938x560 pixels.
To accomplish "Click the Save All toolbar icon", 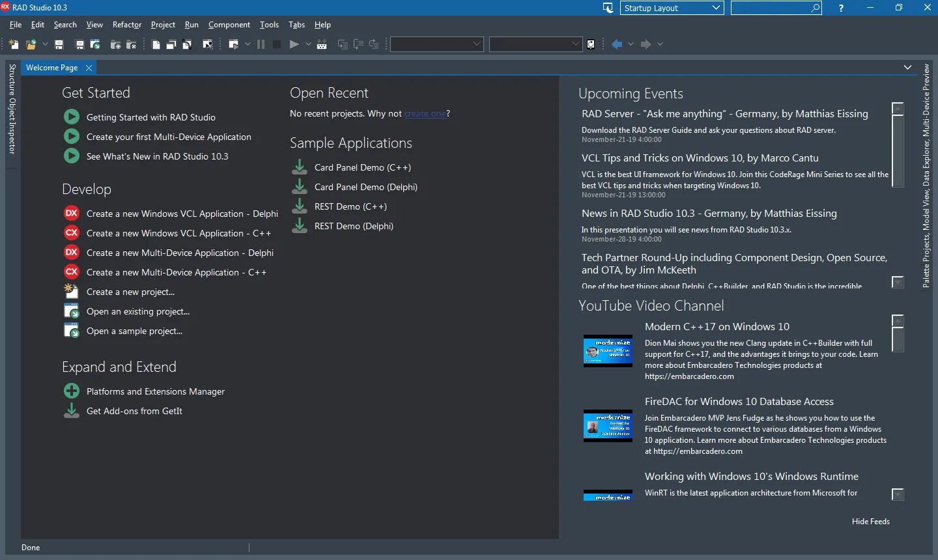I will (x=79, y=44).
